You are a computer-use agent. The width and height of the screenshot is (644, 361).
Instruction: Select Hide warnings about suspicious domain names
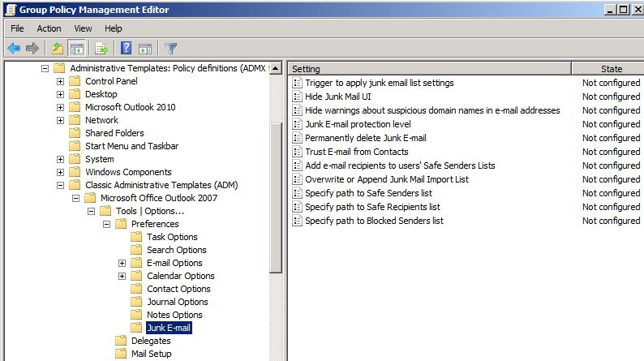tap(432, 110)
